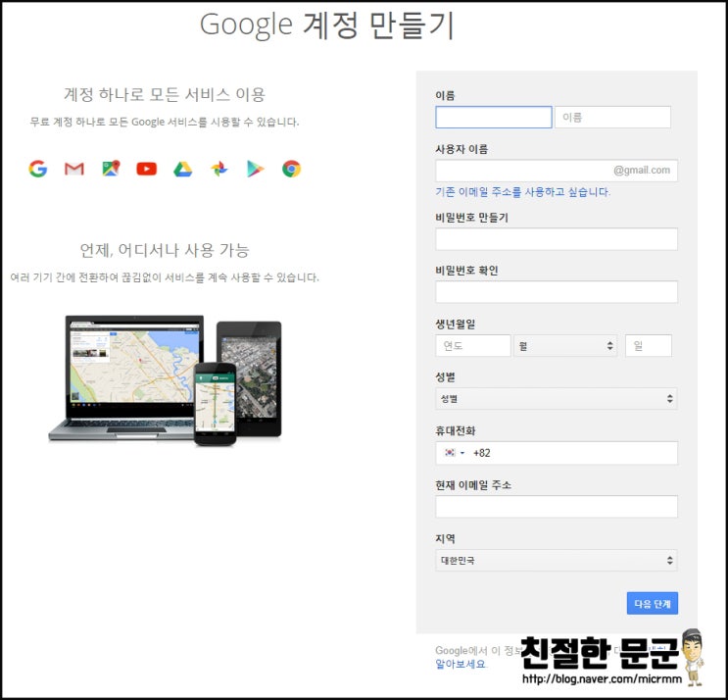Click the Google G logo icon

pos(38,169)
